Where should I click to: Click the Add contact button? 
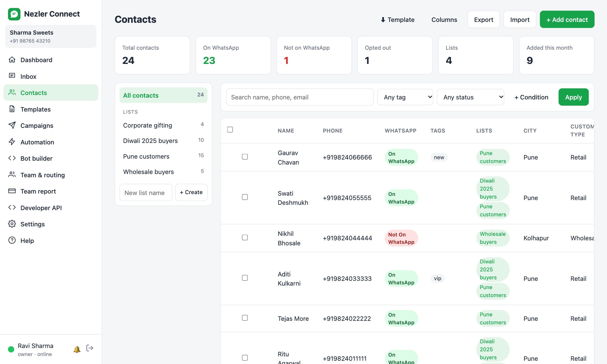(x=567, y=20)
